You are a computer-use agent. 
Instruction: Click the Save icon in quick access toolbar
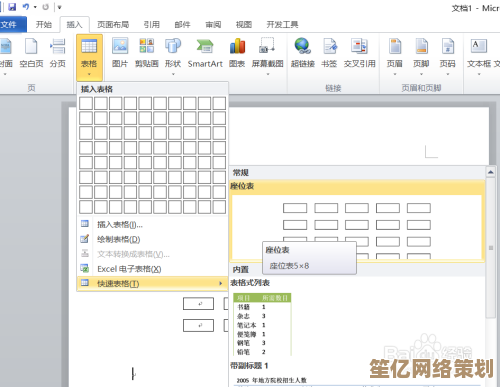(x=12, y=7)
